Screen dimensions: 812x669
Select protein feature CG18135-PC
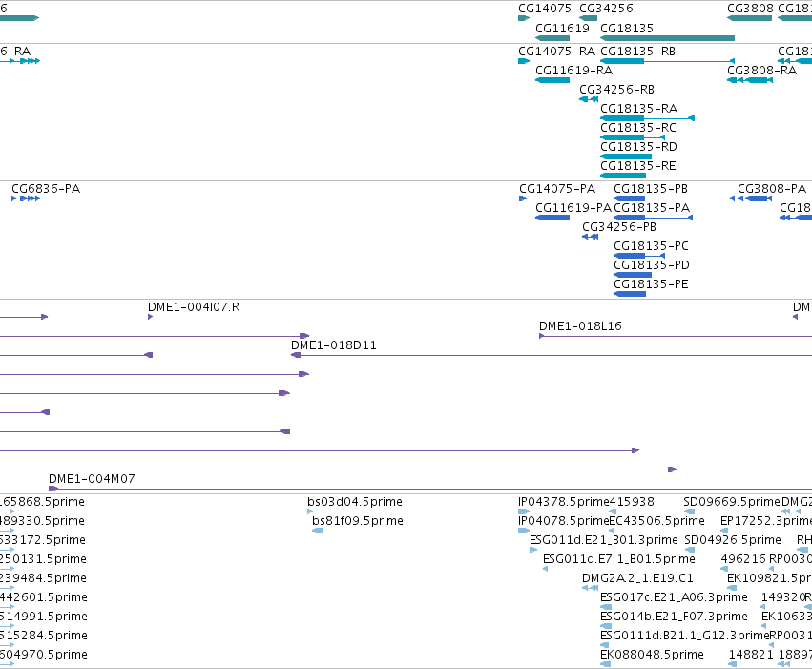pyautogui.click(x=639, y=256)
